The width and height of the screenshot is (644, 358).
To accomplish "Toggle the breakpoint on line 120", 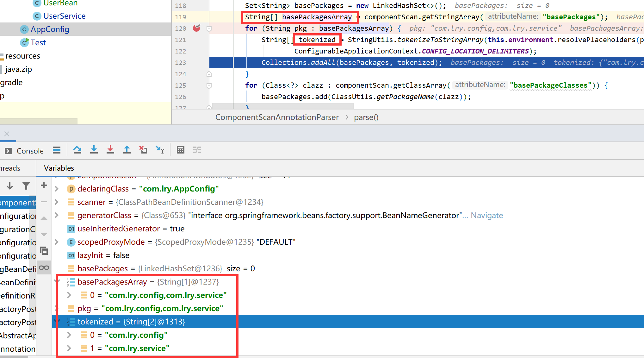I will click(x=197, y=28).
